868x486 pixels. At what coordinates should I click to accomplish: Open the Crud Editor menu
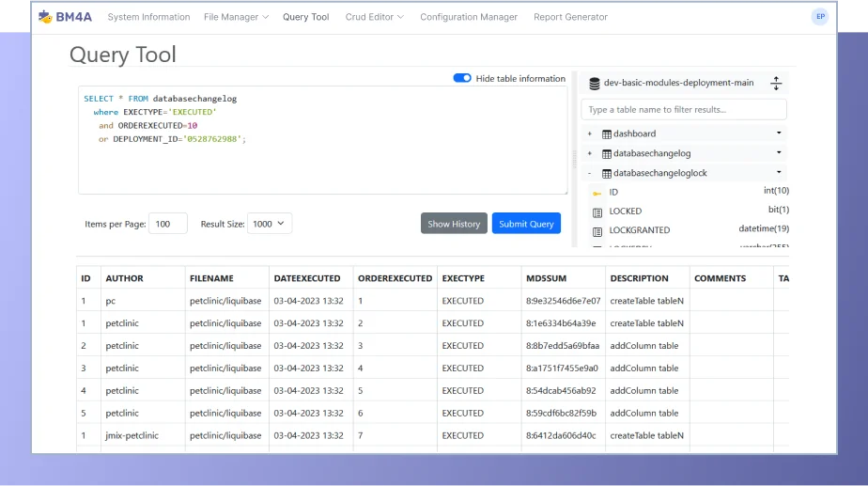point(374,17)
